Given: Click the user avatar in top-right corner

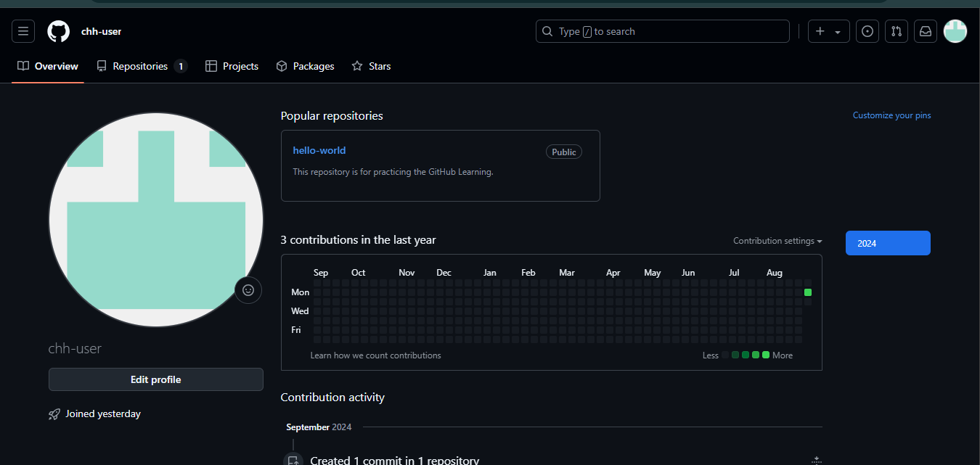Looking at the screenshot, I should tap(955, 31).
